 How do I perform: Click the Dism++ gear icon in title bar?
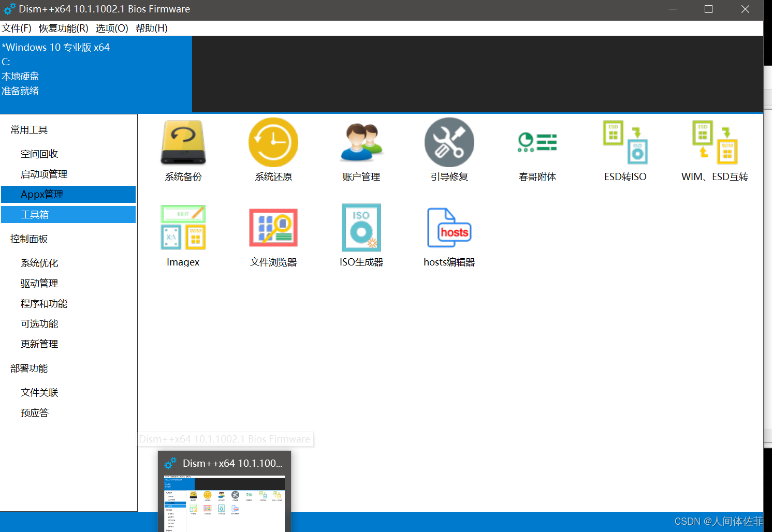click(9, 9)
